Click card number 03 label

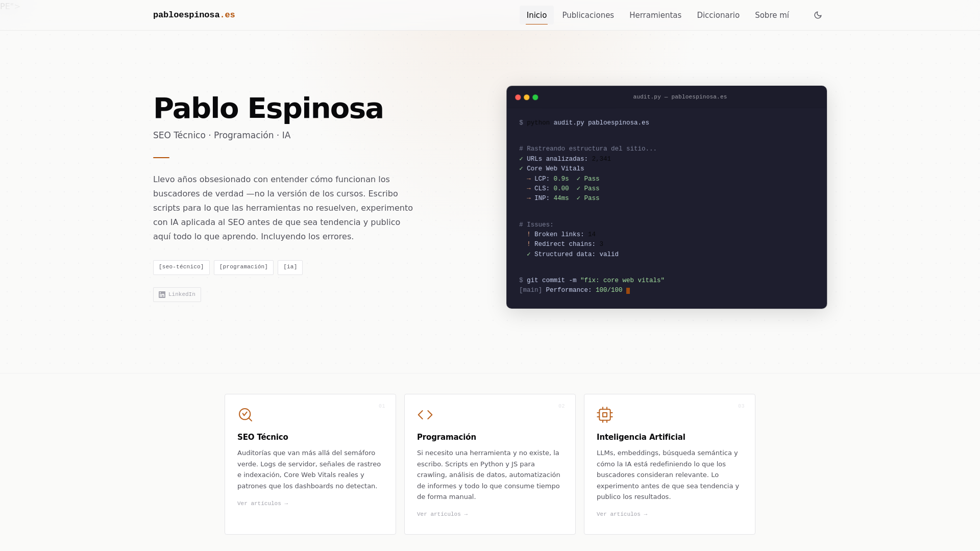click(x=741, y=406)
